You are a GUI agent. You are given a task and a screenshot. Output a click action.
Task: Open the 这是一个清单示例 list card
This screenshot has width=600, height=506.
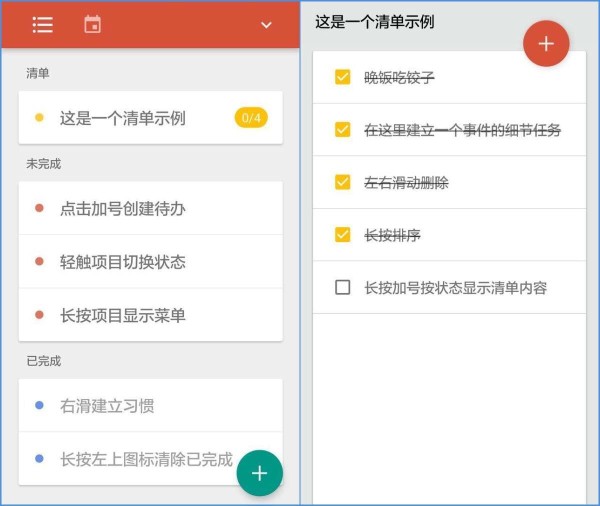tap(150, 118)
